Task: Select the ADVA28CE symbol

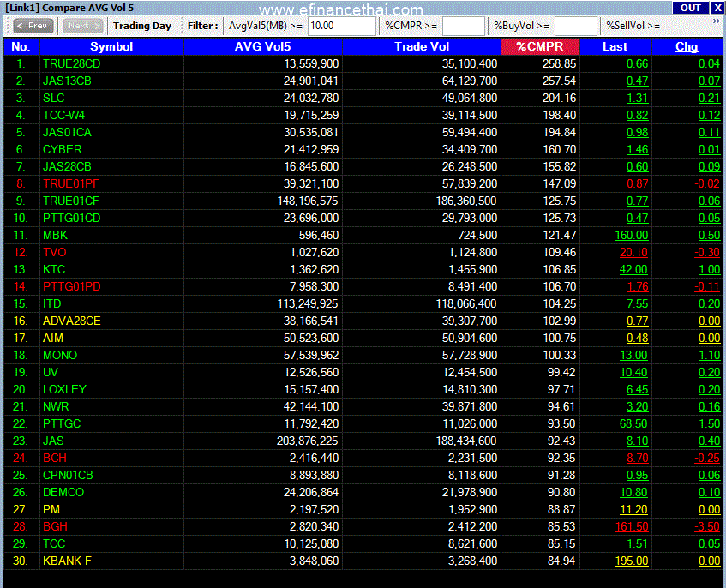Action: coord(72,321)
